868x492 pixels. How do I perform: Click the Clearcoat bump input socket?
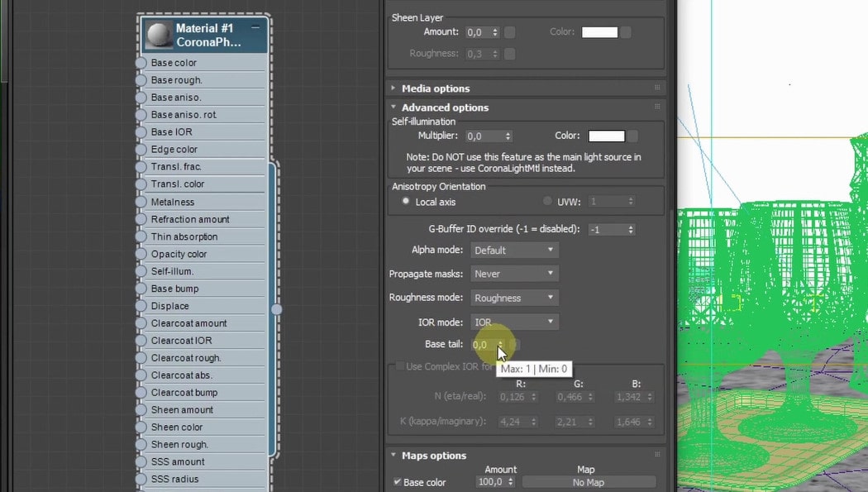point(141,393)
